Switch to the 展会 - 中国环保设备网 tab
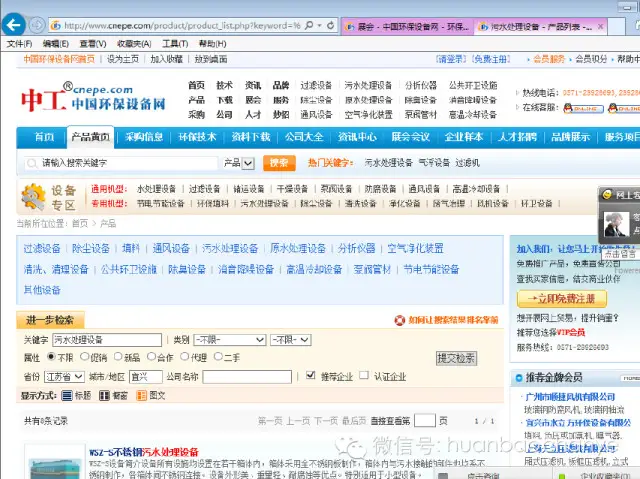The image size is (640, 479). tap(407, 27)
